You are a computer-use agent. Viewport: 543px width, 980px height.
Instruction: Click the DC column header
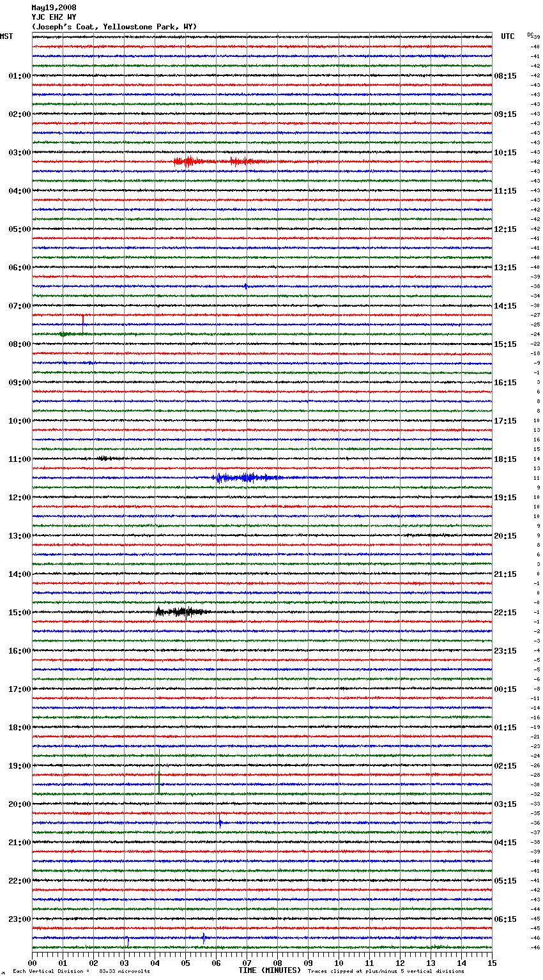[530, 34]
